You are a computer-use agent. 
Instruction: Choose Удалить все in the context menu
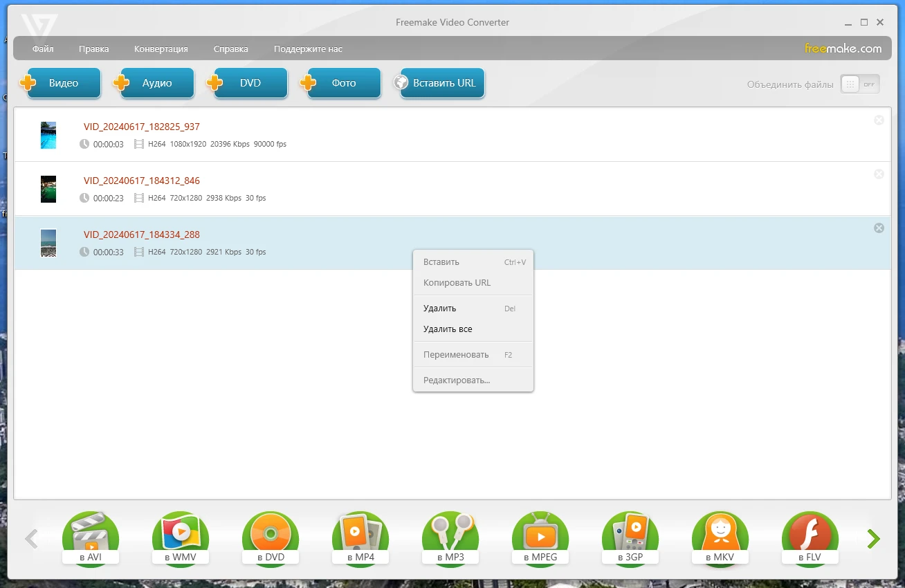click(x=448, y=329)
